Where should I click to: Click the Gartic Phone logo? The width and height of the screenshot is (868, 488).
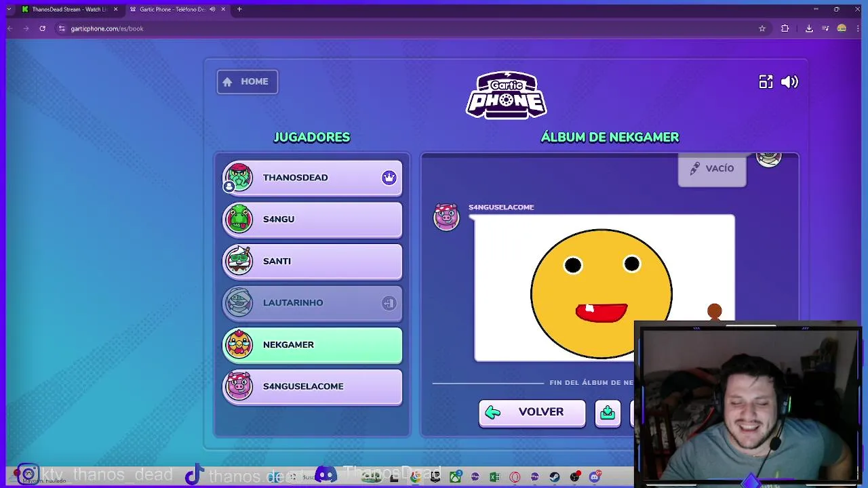point(507,95)
